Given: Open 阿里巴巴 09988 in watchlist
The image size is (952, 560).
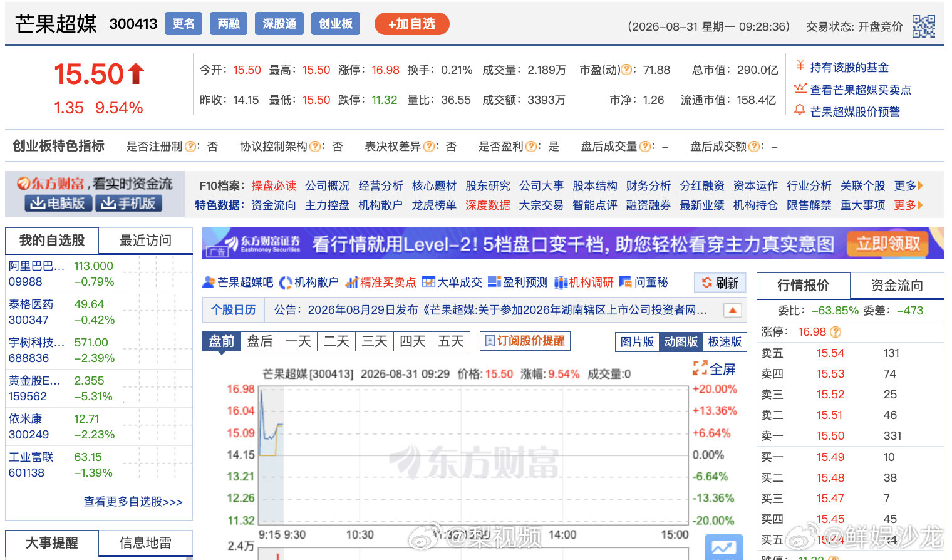Looking at the screenshot, I should 98,274.
